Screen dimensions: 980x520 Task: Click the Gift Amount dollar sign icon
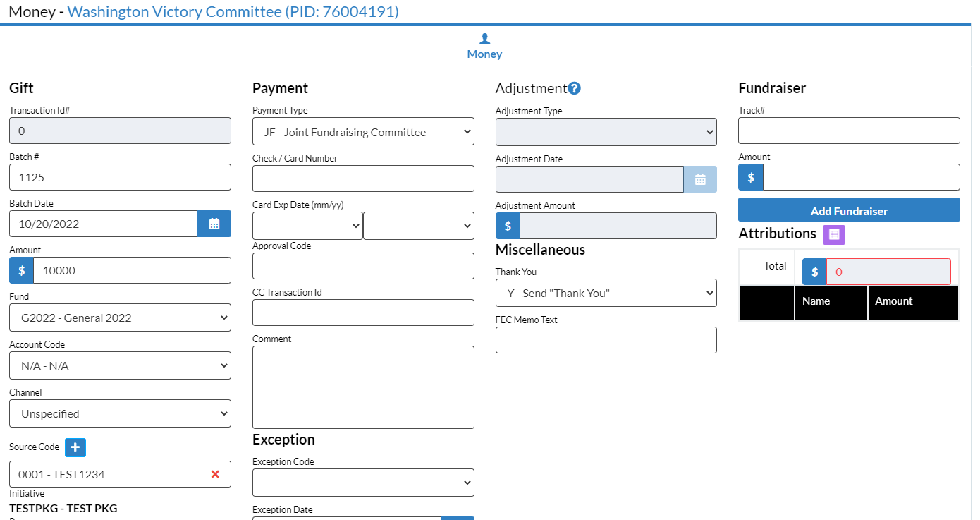click(22, 270)
